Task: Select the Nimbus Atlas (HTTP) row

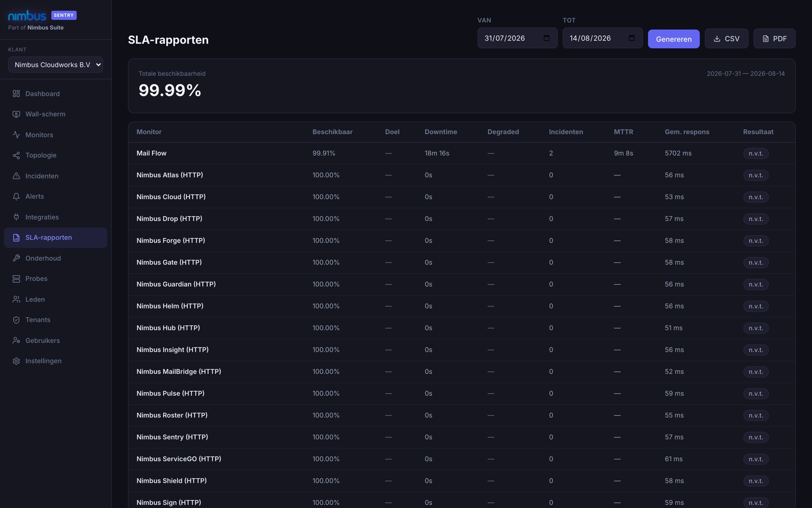Action: coord(462,175)
